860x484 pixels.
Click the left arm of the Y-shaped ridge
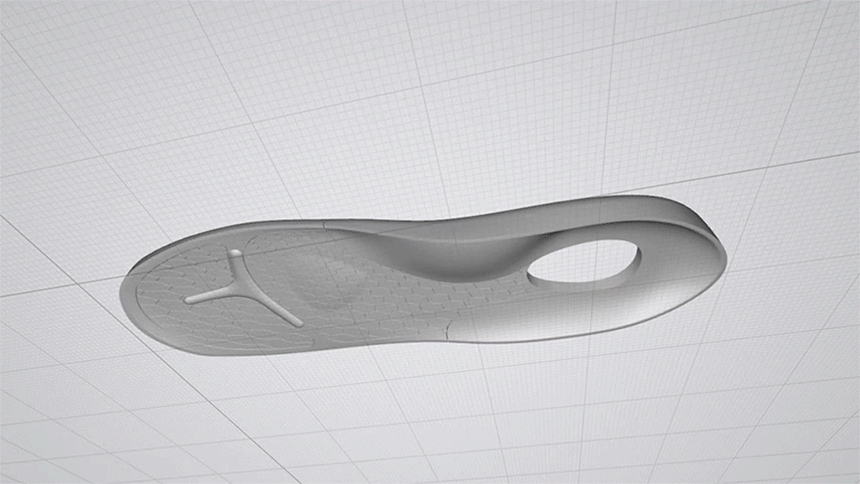[205, 295]
